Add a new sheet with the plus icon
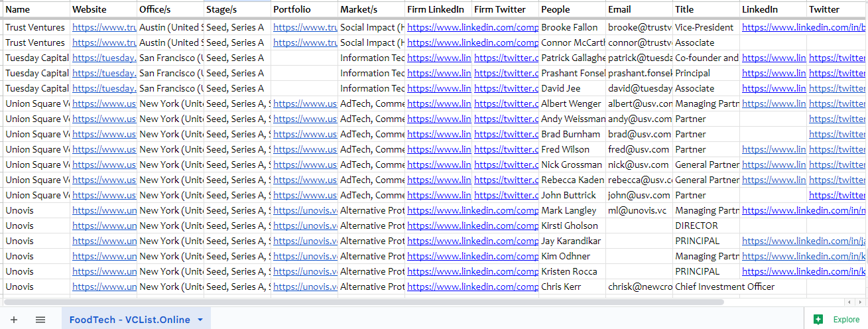The width and height of the screenshot is (868, 329). point(14,320)
